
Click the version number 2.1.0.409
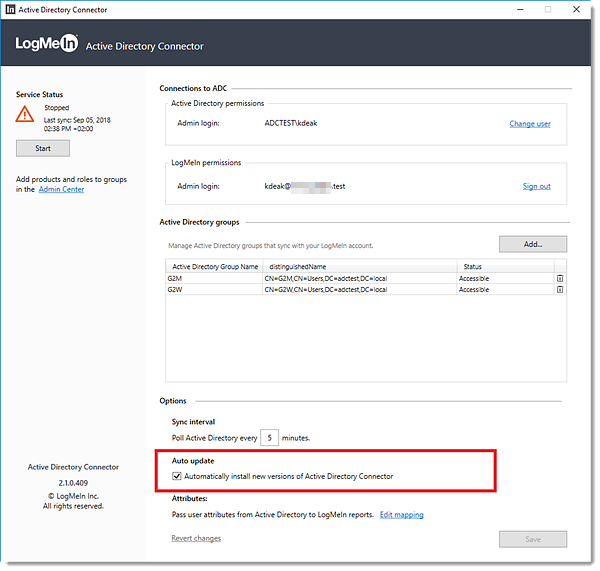tap(73, 483)
